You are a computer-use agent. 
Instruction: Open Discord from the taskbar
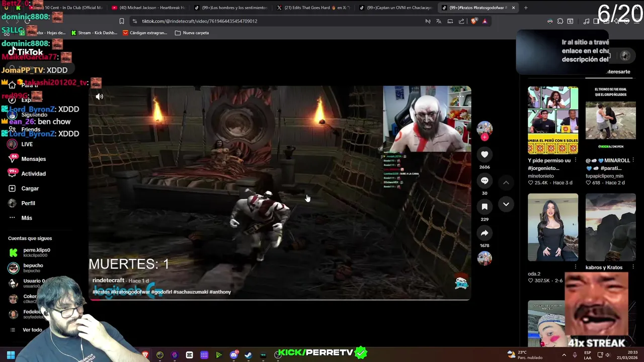tap(233, 355)
